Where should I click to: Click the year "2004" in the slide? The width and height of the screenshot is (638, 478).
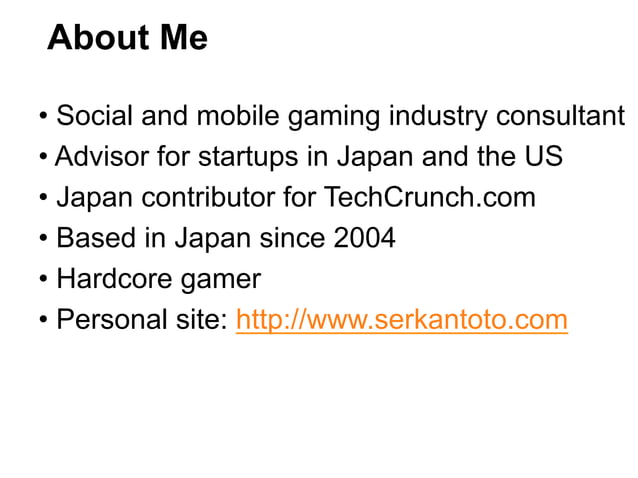364,238
